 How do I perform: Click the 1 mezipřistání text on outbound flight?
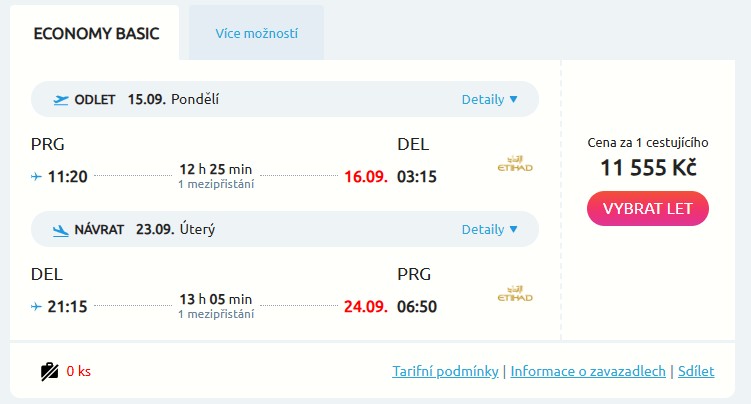pyautogui.click(x=216, y=185)
